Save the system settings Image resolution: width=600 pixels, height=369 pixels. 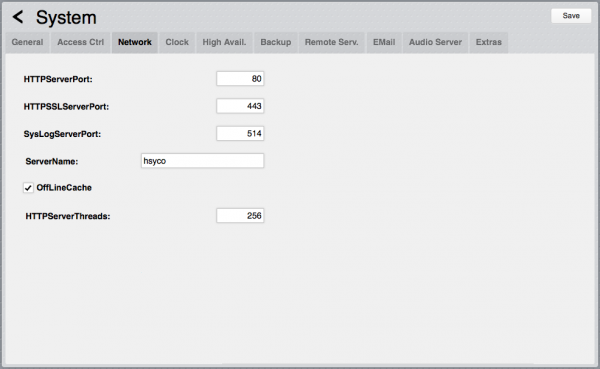[x=571, y=16]
